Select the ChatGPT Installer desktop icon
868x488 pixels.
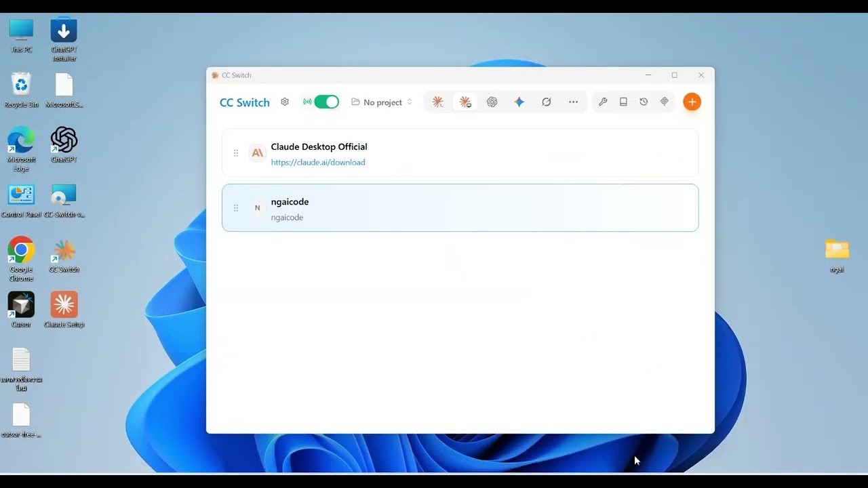[64, 39]
